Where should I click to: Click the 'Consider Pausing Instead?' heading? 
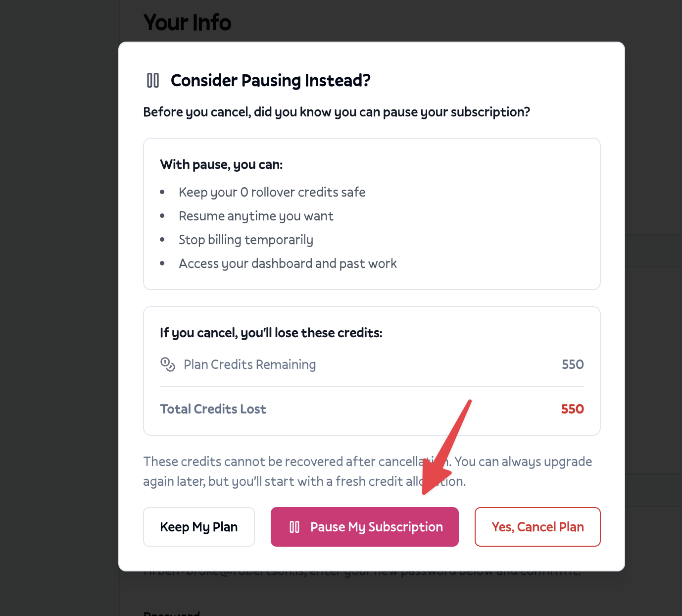(x=270, y=80)
